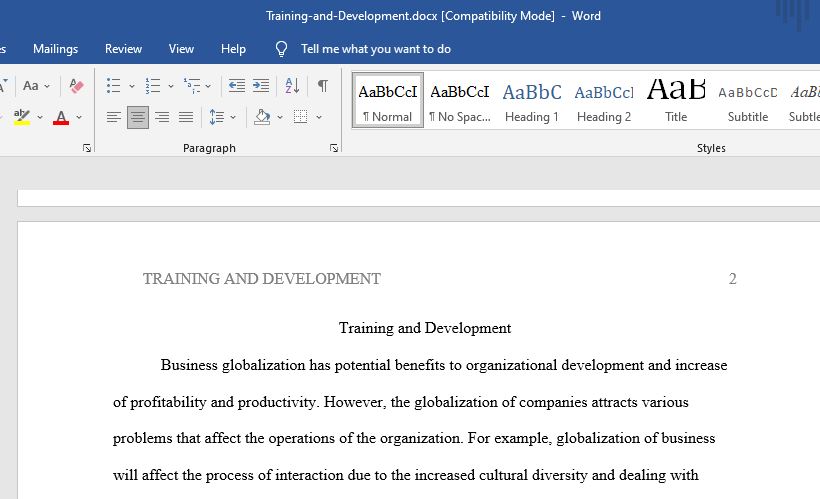
Task: Click the Tell me lightbulb icon
Action: (x=281, y=49)
